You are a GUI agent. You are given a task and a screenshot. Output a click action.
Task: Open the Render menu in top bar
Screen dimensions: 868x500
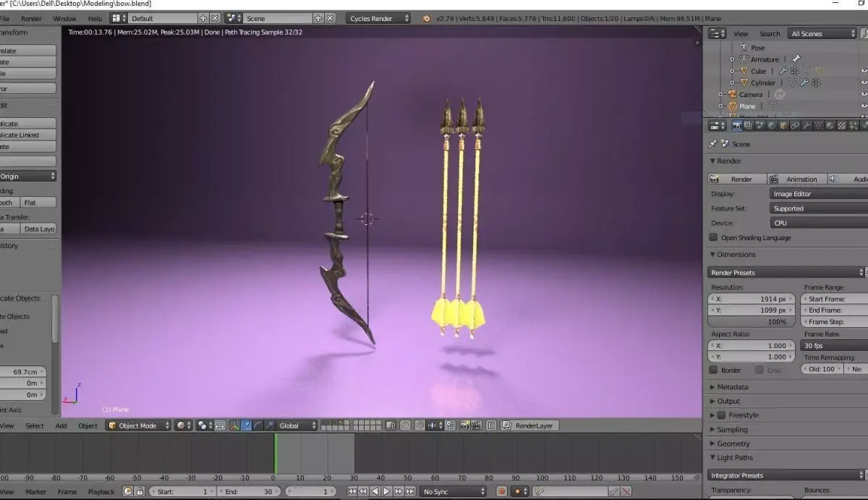31,18
